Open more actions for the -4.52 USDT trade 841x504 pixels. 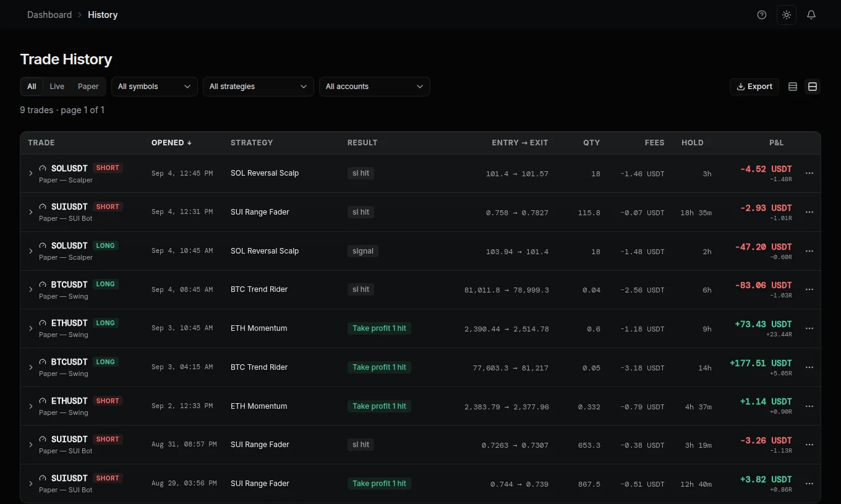(x=809, y=174)
